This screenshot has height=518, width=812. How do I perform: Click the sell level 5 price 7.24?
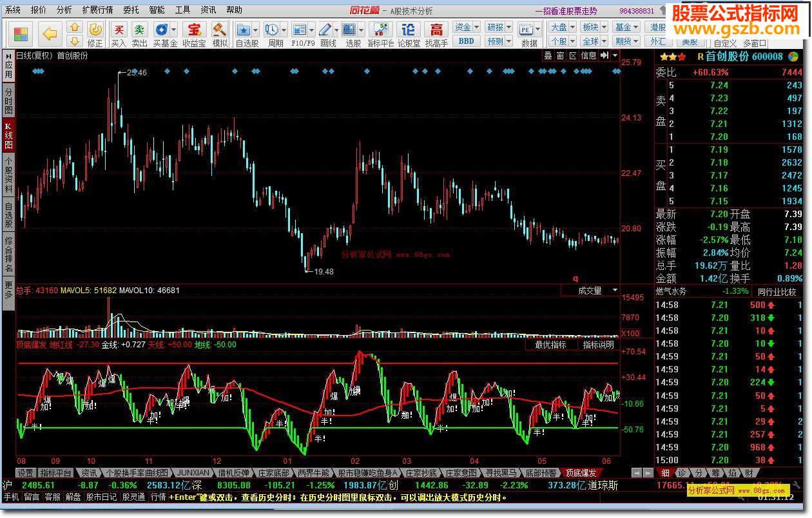pyautogui.click(x=719, y=85)
